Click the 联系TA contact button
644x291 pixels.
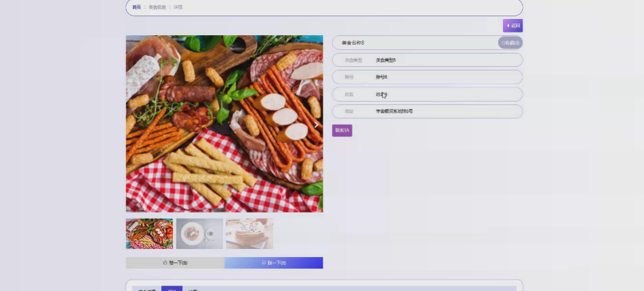point(342,131)
